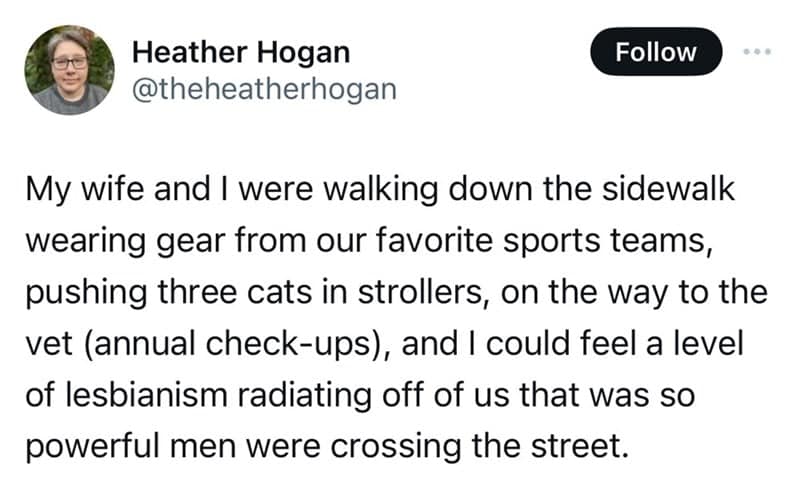Open Heather Hogan's profile picture

(69, 68)
